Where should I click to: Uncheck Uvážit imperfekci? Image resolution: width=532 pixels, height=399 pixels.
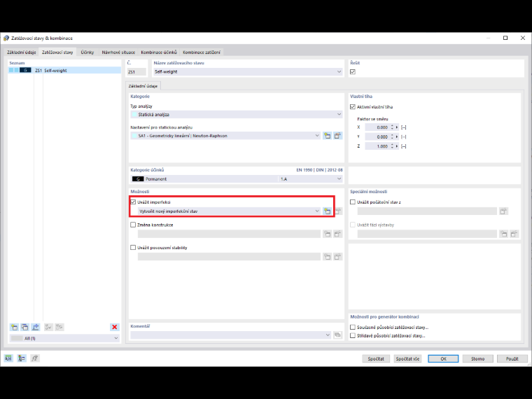(x=133, y=202)
